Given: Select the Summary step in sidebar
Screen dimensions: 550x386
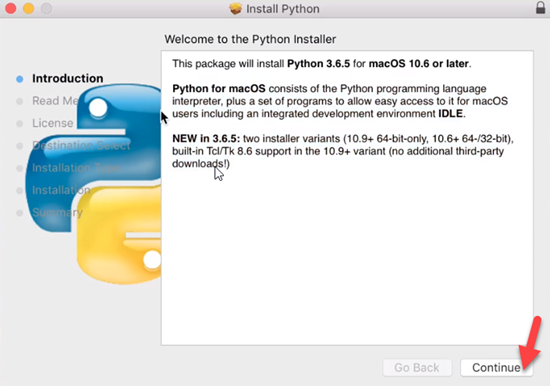Looking at the screenshot, I should click(x=58, y=213).
